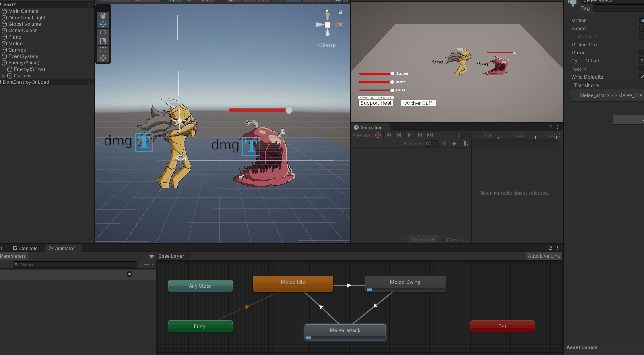Toggle the Write Defaults checkbox
This screenshot has height=355, width=644.
642,77
